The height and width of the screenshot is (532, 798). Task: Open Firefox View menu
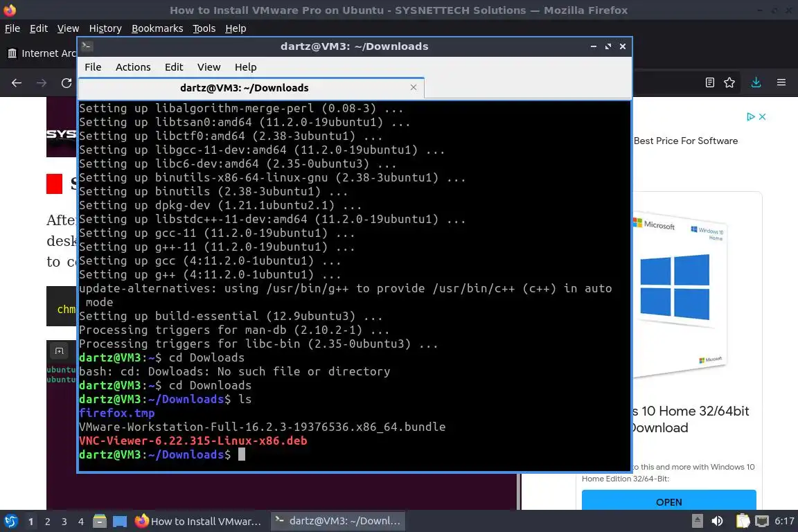68,28
